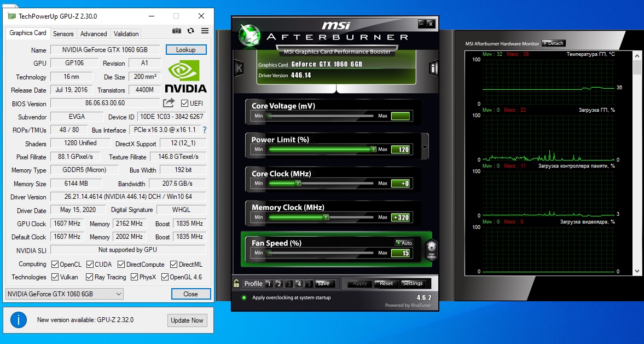644x344 pixels.
Task: Toggle the OpenGL 4.6 checkbox
Action: [165, 277]
